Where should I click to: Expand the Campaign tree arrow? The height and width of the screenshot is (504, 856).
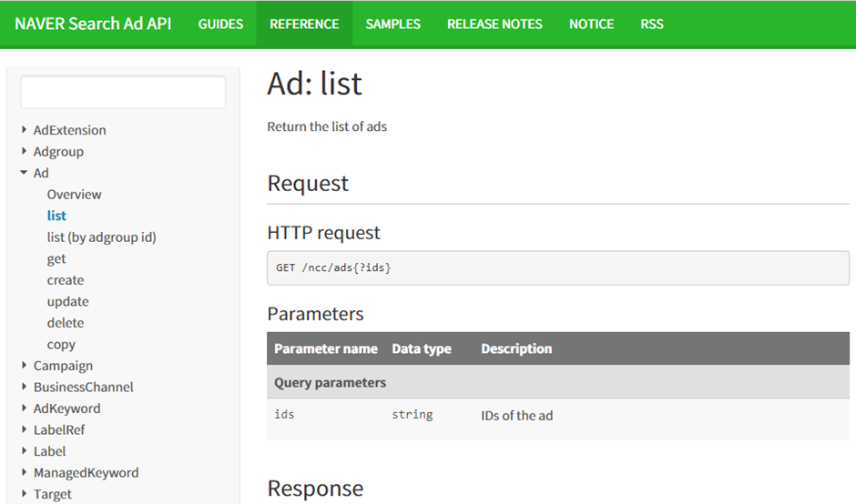click(x=25, y=366)
